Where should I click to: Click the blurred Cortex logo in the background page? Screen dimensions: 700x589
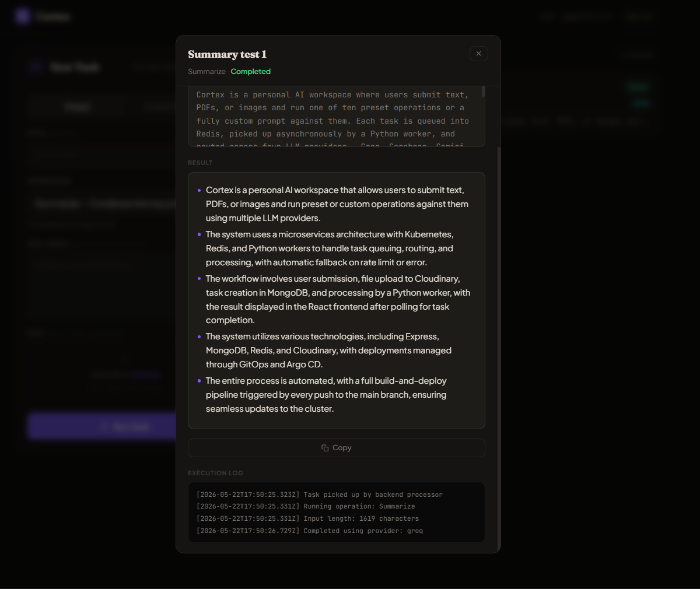click(23, 16)
